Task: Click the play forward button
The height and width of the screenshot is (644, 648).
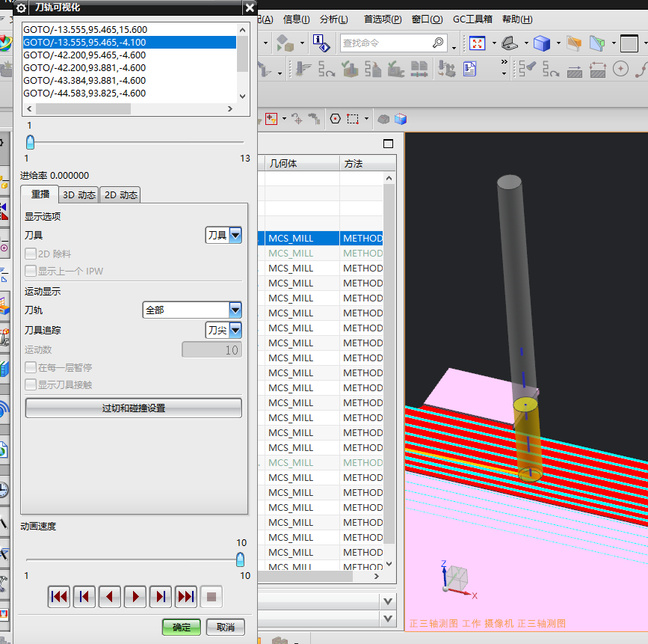Action: (135, 596)
